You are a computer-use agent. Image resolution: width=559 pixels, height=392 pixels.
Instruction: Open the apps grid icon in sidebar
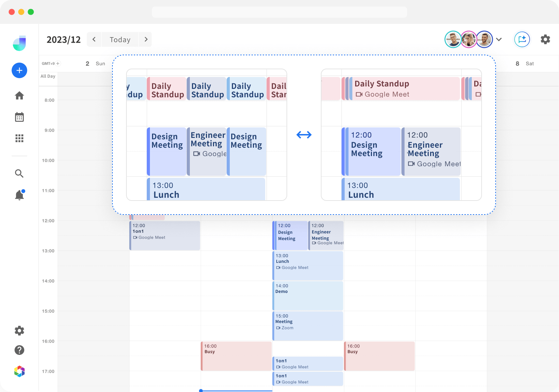coord(19,138)
